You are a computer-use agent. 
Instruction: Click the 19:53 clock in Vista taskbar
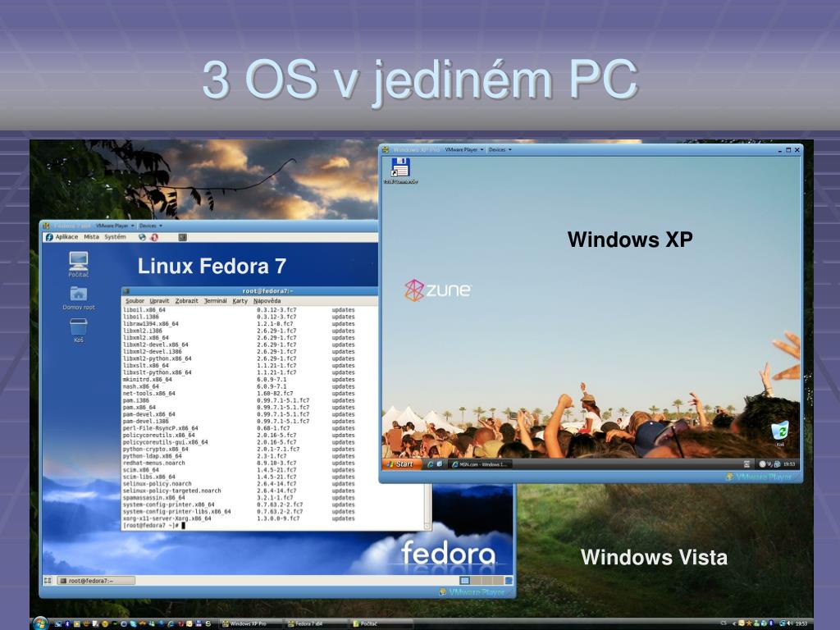pyautogui.click(x=801, y=623)
